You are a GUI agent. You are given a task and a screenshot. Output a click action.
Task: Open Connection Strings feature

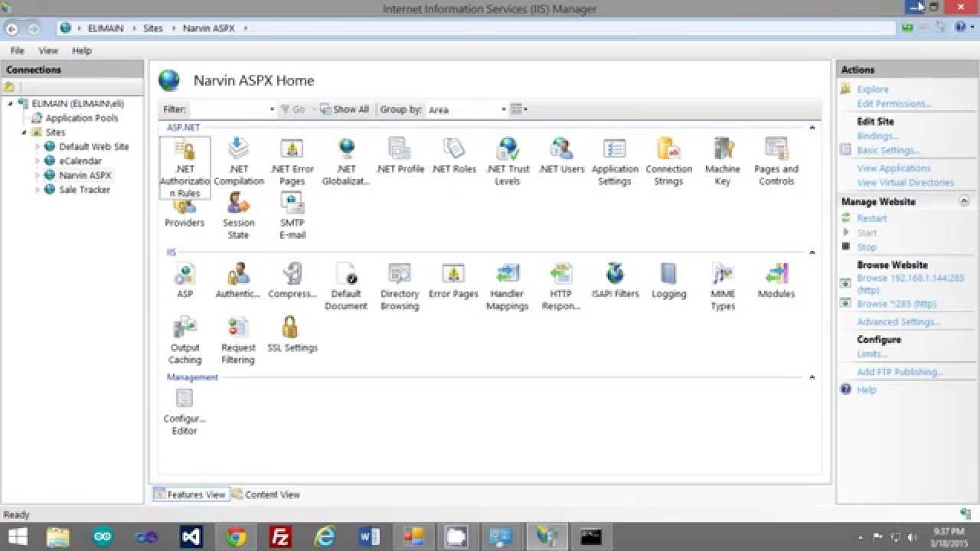pos(668,162)
